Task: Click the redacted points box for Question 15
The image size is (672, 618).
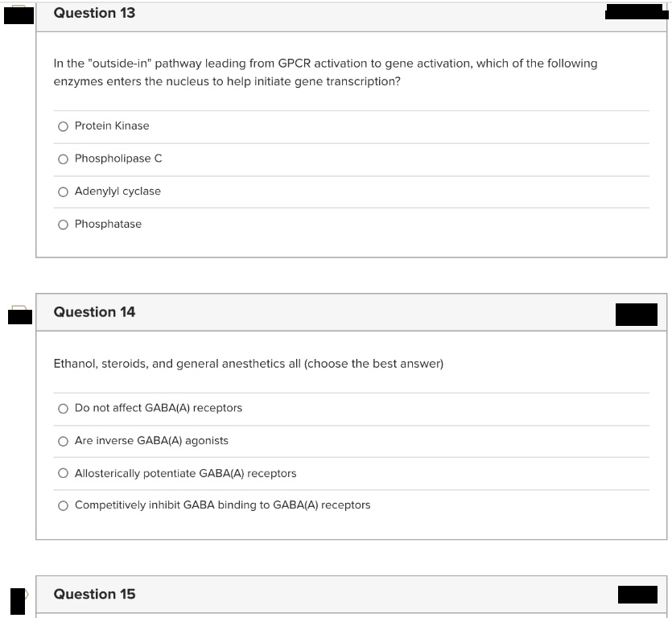Action: coord(637,595)
